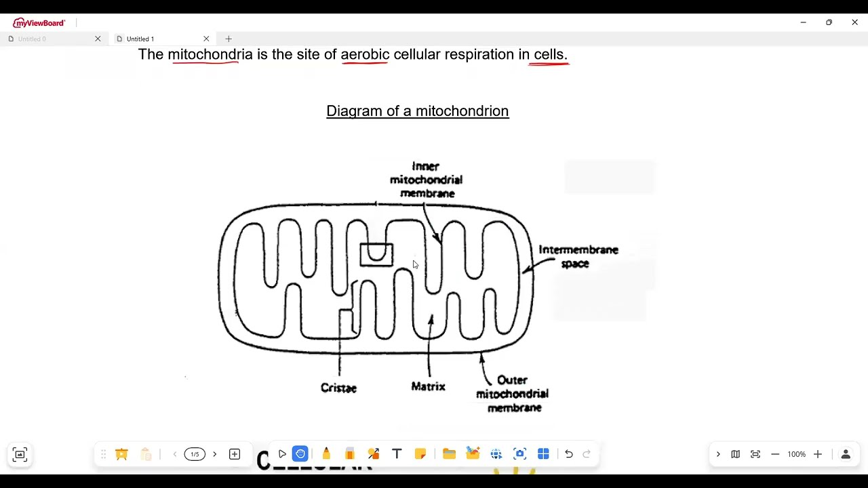868x488 pixels.
Task: Zoom in with the plus button
Action: [818, 454]
